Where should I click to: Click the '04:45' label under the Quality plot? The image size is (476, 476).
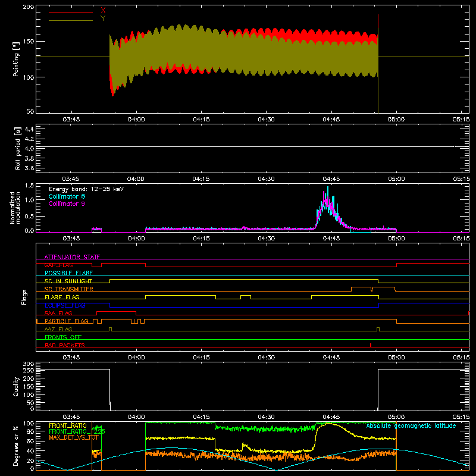pos(331,417)
